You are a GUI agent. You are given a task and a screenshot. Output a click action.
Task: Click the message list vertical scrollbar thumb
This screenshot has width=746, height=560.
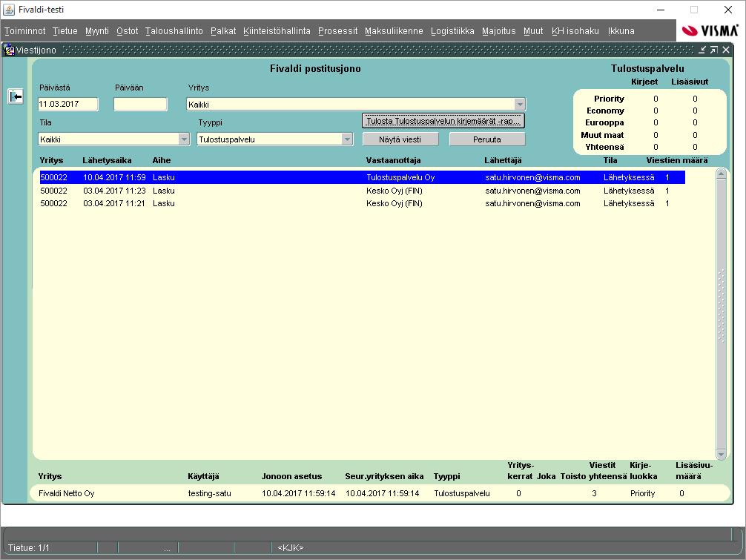(x=722, y=314)
